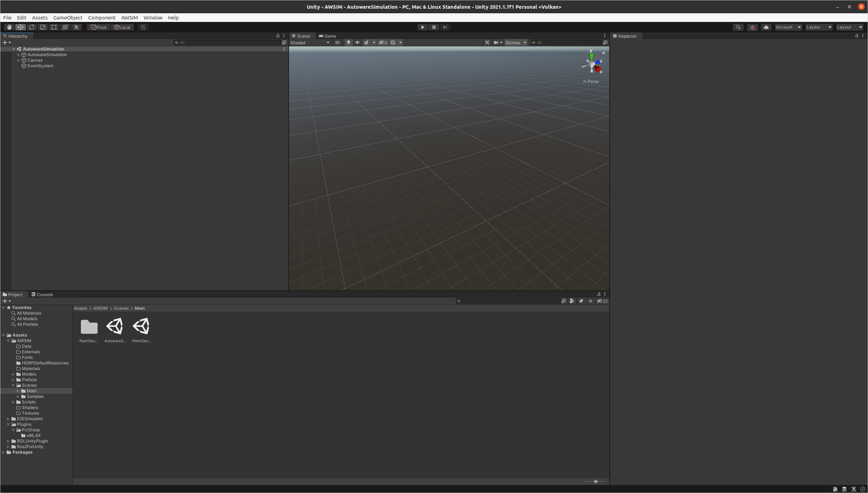Toggle Pivot/Center handle position
868x493 pixels.
(98, 27)
